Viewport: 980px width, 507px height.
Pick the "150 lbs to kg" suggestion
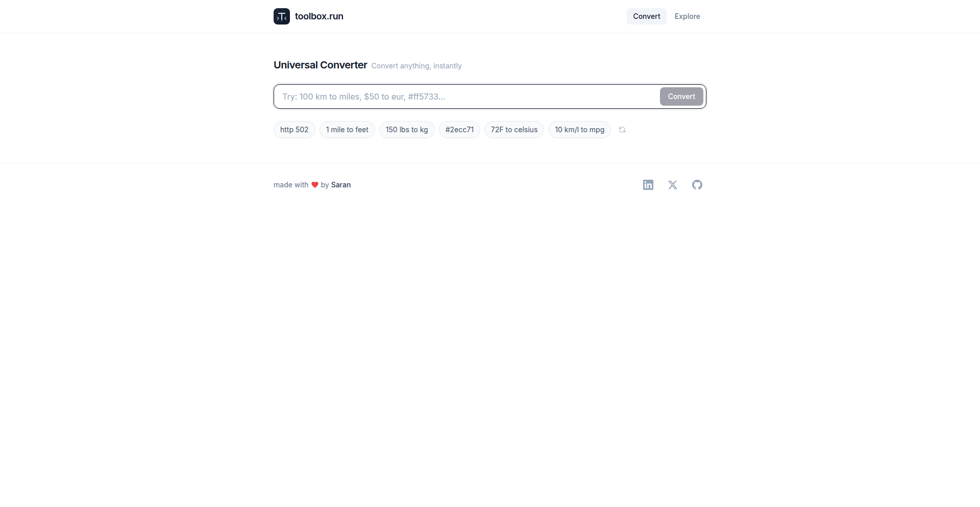pos(407,130)
